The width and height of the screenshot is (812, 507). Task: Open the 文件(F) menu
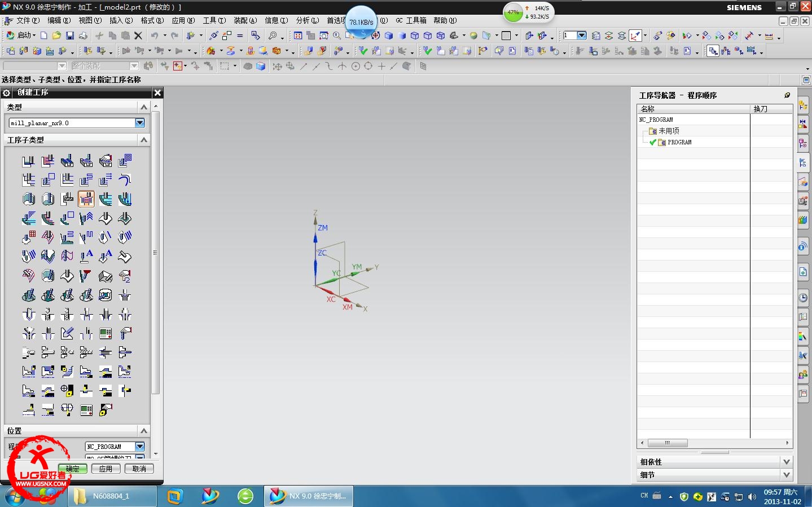tap(28, 20)
